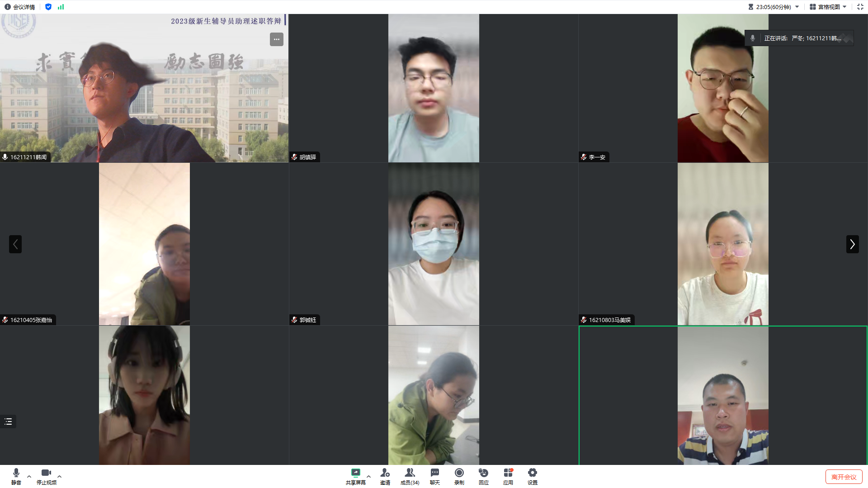The width and height of the screenshot is (868, 488).
Task: Click the red 离开会议 leave button
Action: [844, 477]
